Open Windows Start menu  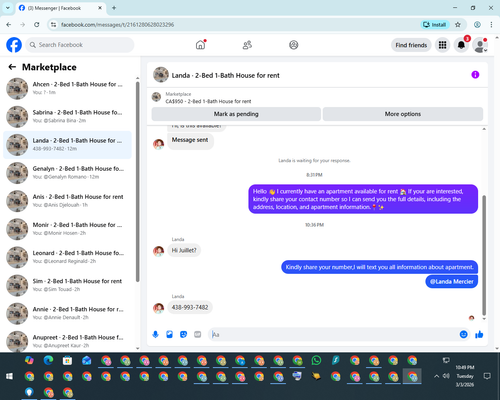click(x=9, y=376)
